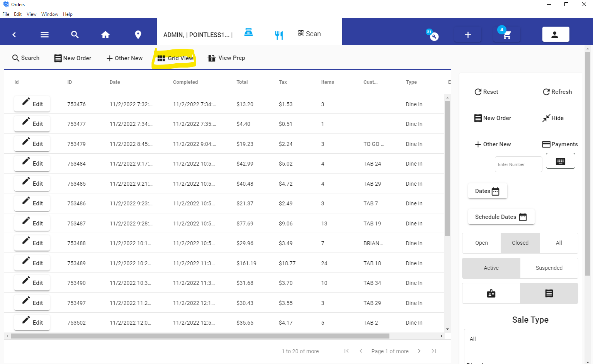The height and width of the screenshot is (364, 593).
Task: Open the File menu
Action: click(x=6, y=14)
